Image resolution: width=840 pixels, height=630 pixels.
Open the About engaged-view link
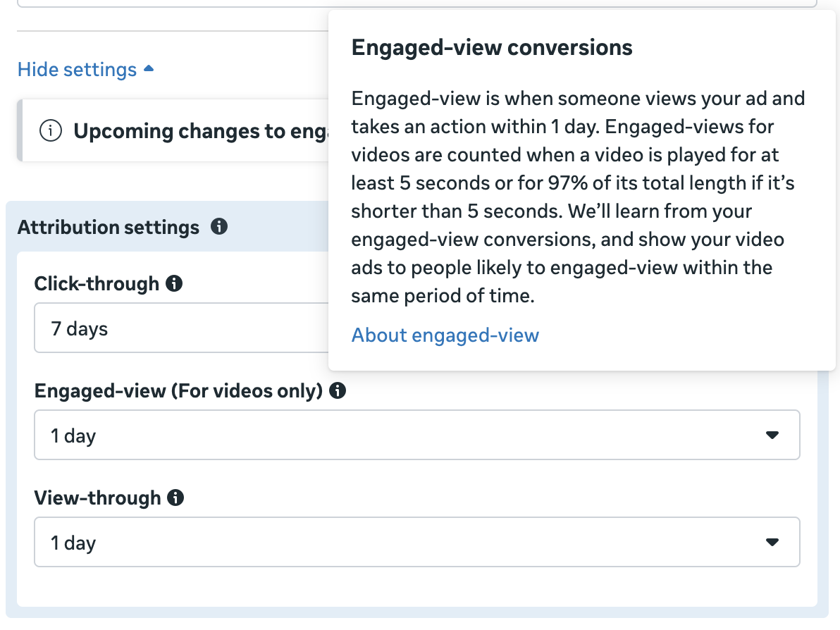pyautogui.click(x=445, y=335)
